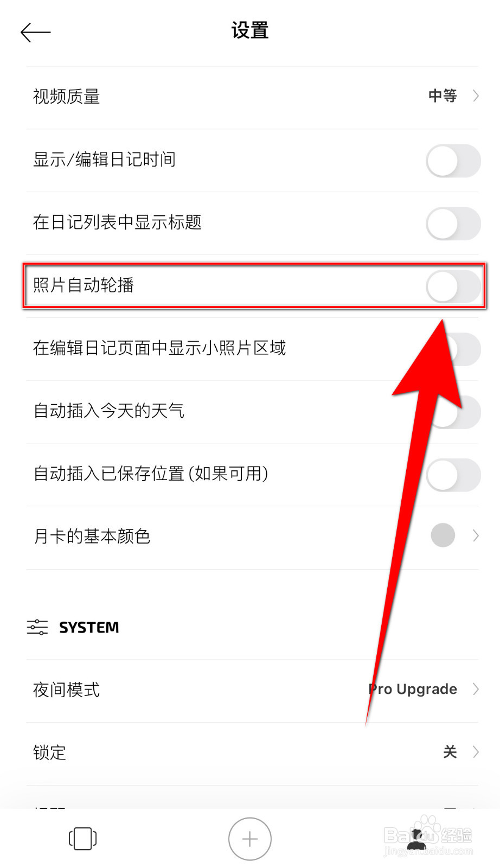Expand 视频质量 chevron
Image resolution: width=500 pixels, height=868 pixels.
[x=476, y=96]
